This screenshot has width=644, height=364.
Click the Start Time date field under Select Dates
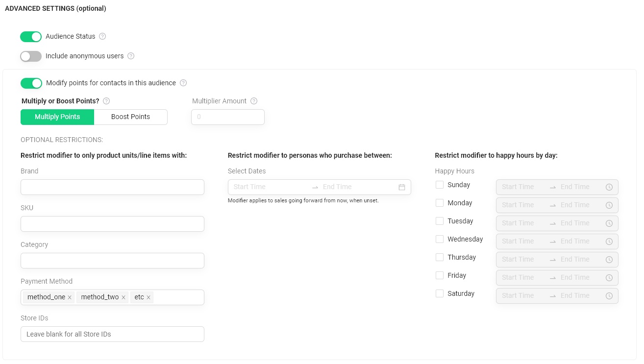click(265, 187)
